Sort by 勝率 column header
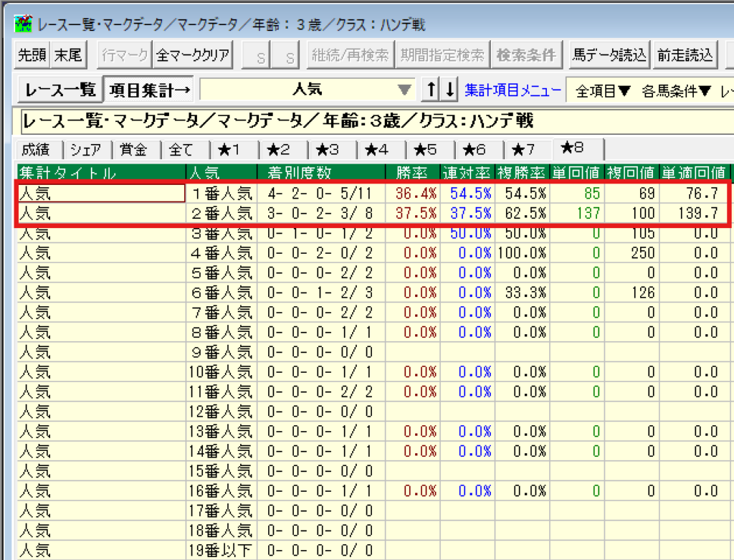 tap(410, 174)
